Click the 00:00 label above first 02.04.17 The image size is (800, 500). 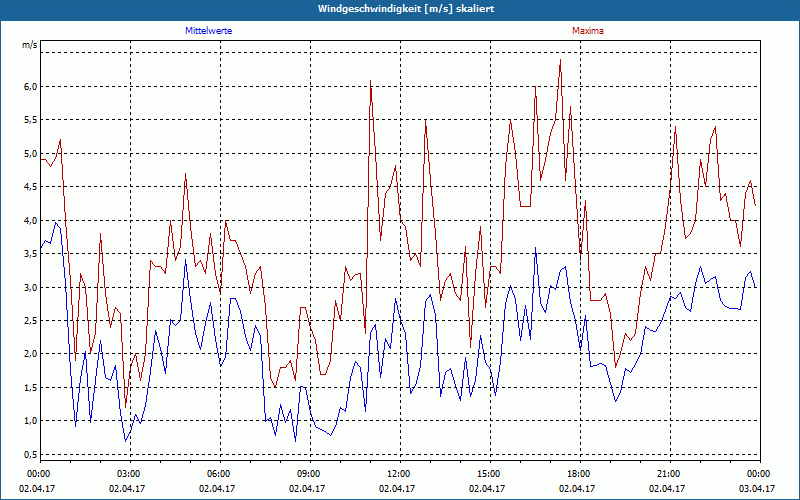tap(37, 474)
